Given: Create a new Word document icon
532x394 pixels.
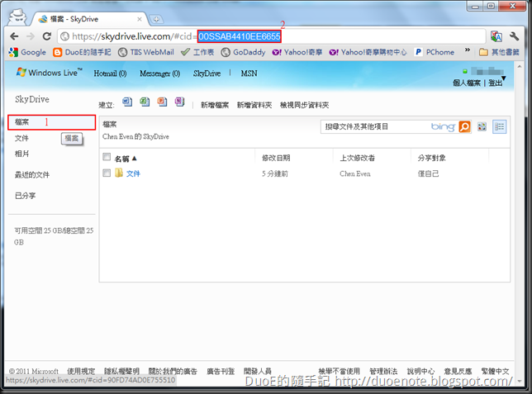Looking at the screenshot, I should (x=127, y=102).
